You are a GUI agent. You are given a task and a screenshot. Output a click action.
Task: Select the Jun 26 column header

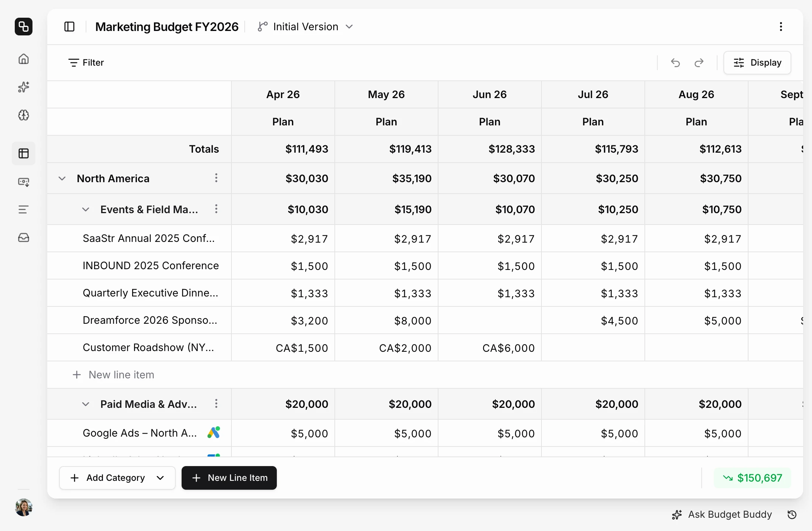pos(490,94)
